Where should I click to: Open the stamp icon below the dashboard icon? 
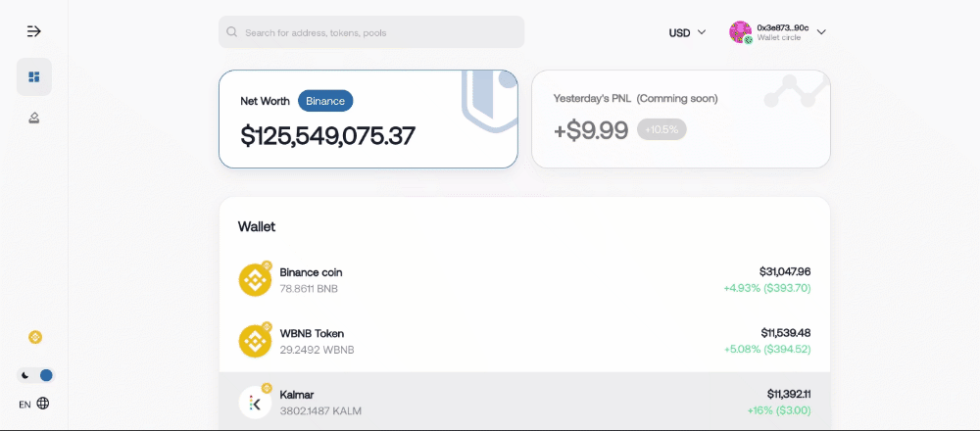point(34,118)
